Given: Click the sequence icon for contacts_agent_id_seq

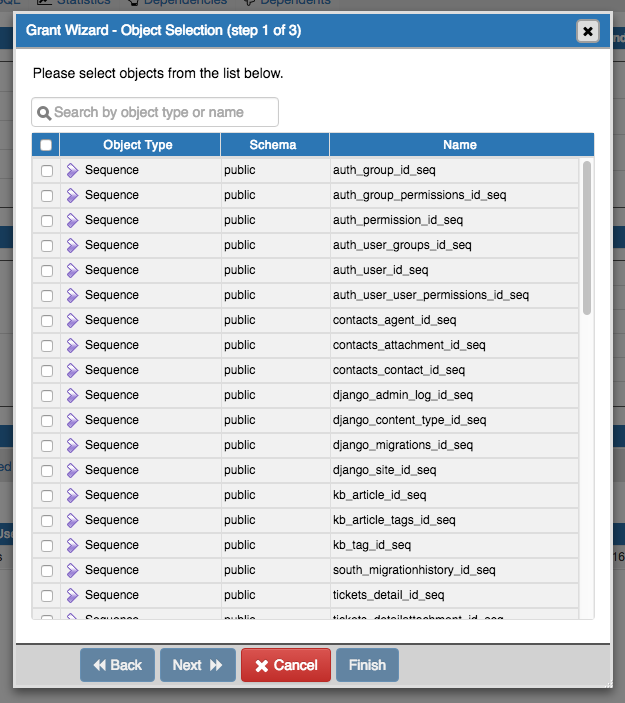Looking at the screenshot, I should (x=72, y=320).
